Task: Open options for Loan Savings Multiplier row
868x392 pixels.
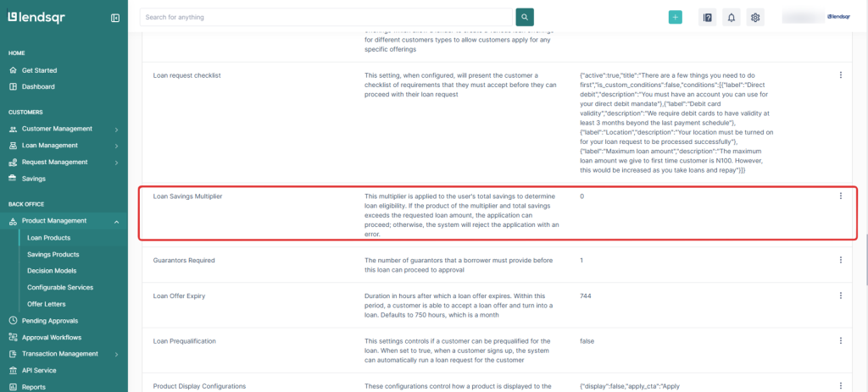Action: (840, 196)
